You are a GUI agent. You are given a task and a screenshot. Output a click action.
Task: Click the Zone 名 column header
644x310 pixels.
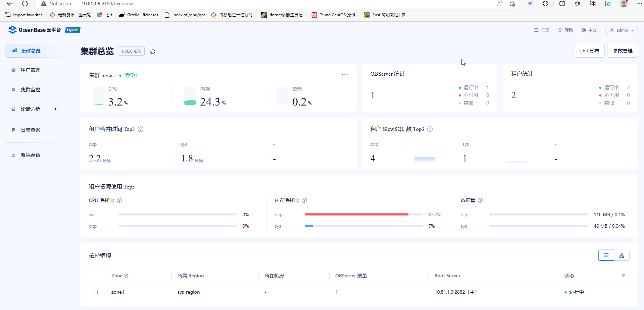point(120,276)
